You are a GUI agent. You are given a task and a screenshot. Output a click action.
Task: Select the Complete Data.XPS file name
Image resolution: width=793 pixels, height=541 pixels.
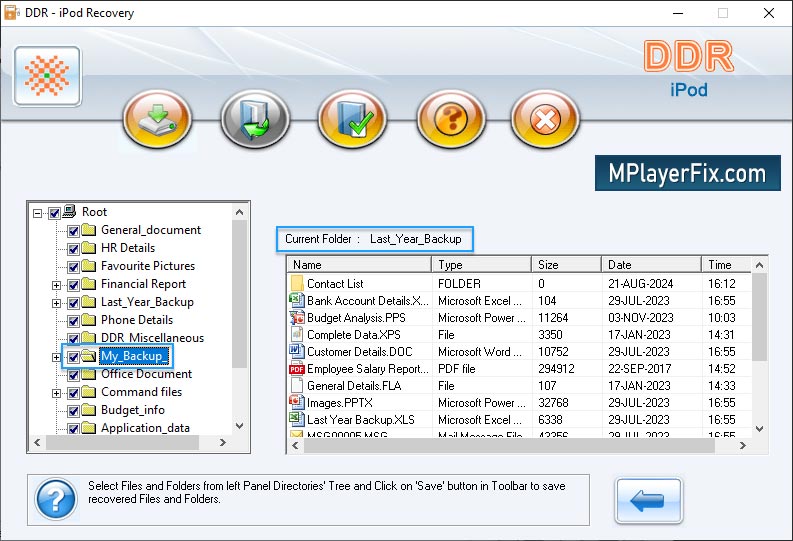(354, 335)
